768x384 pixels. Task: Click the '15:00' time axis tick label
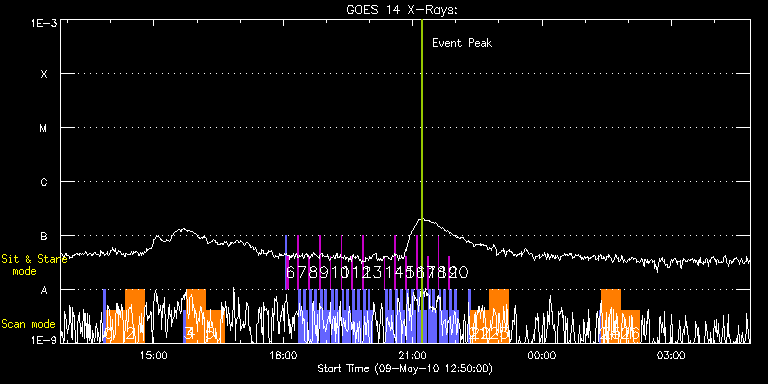click(154, 355)
